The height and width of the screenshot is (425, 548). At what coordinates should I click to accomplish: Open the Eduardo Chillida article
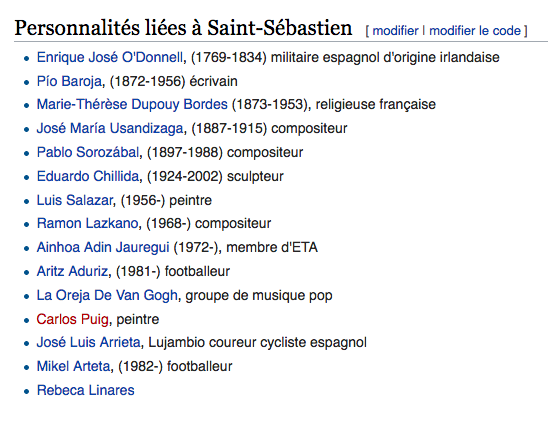88,176
